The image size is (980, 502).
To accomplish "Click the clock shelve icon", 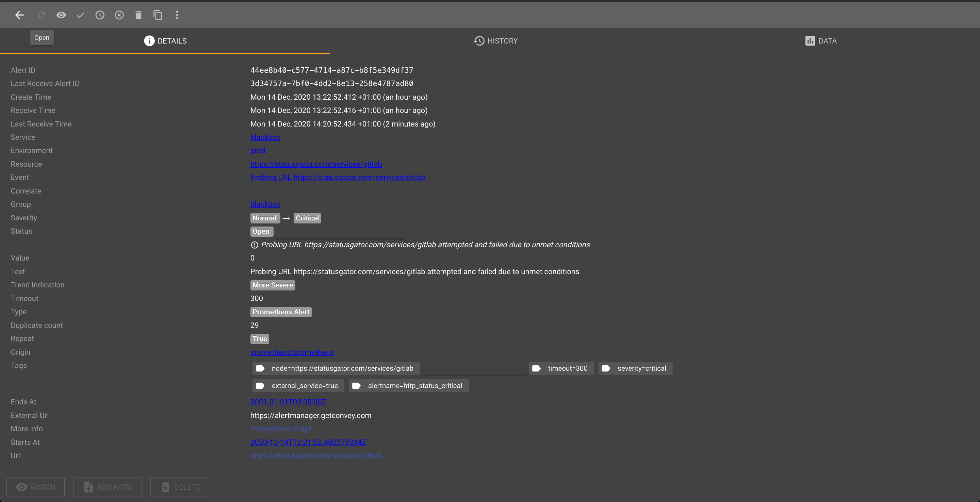I will tap(100, 15).
